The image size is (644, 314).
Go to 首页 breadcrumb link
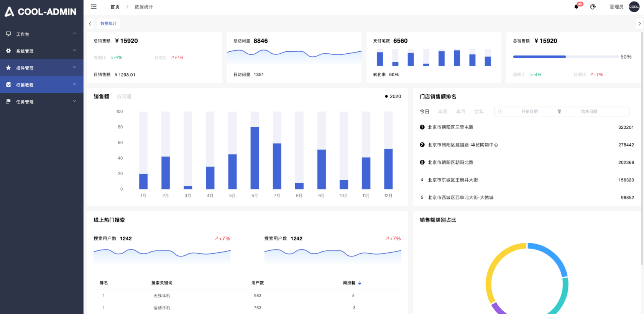coord(115,7)
